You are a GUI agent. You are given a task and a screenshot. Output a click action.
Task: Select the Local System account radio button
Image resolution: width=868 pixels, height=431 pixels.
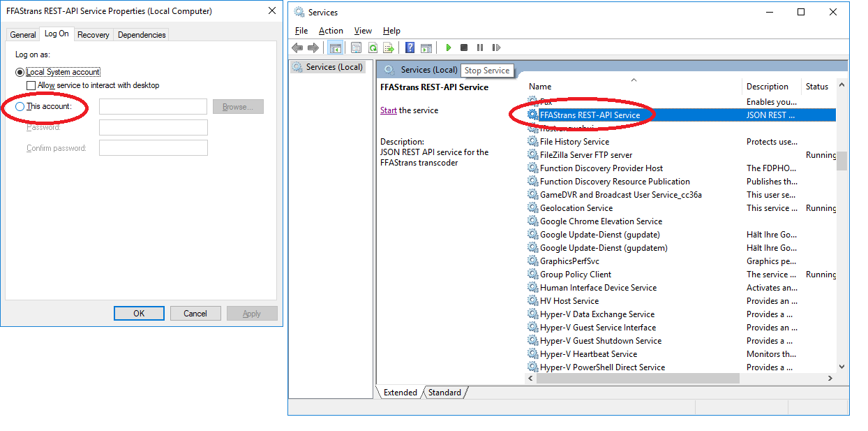[x=20, y=72]
